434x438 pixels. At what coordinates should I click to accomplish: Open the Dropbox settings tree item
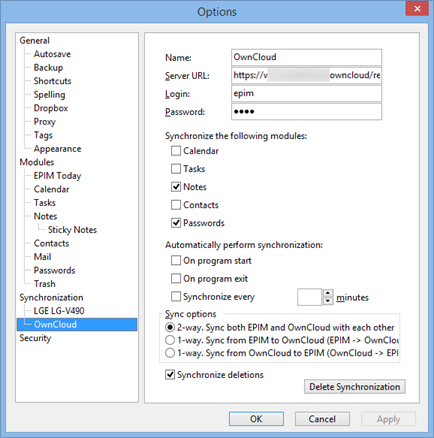tap(51, 108)
